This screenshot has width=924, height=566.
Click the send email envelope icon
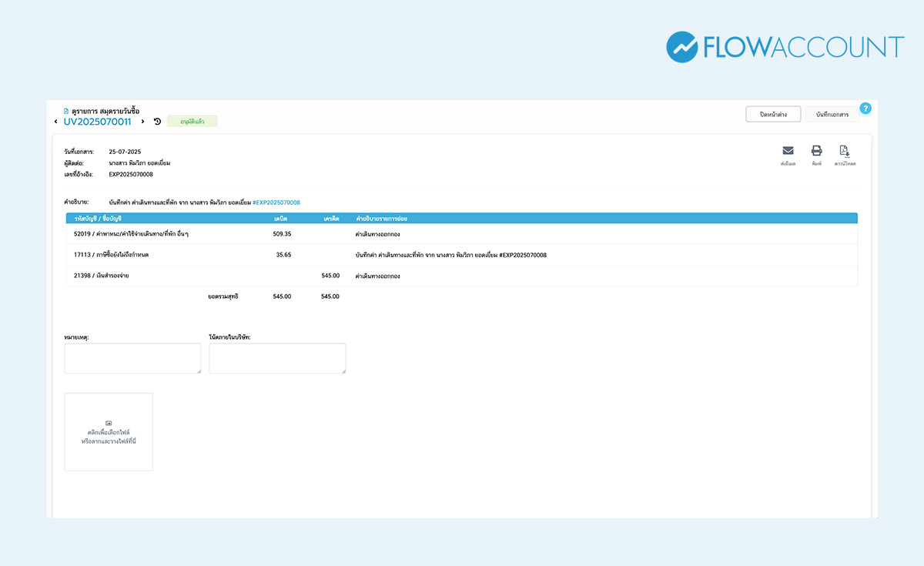point(788,151)
